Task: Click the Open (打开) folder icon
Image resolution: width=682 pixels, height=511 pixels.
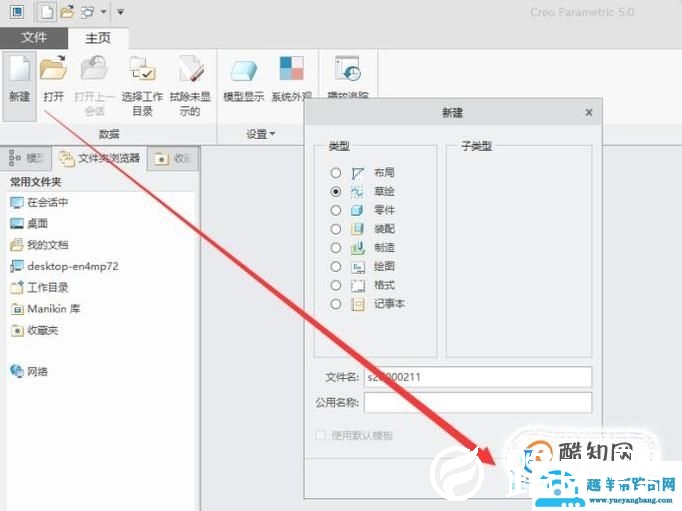Action: 53,68
